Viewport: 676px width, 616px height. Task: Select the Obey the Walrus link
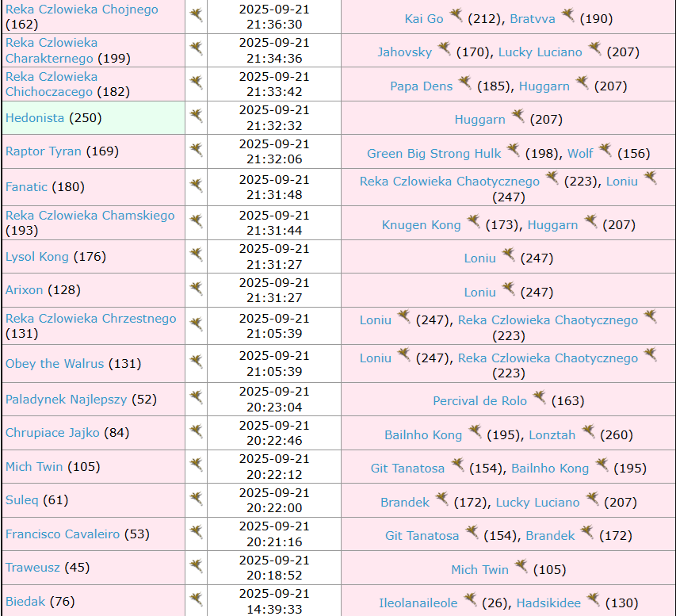[x=55, y=364]
